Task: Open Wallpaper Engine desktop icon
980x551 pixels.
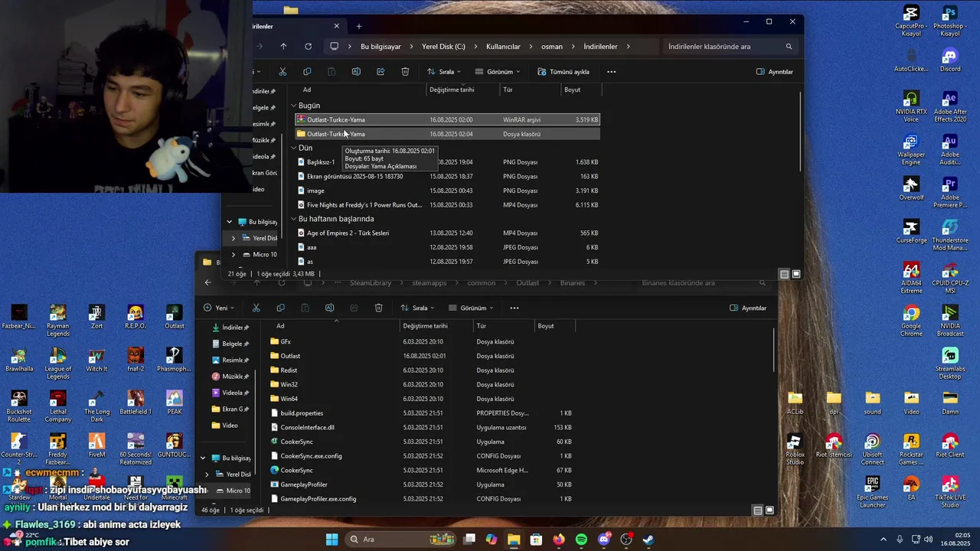Action: point(910,148)
